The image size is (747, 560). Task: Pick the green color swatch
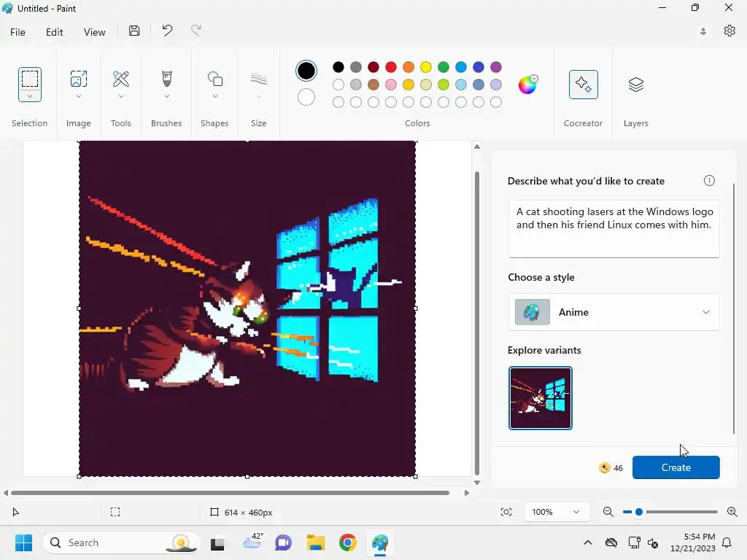tap(444, 67)
